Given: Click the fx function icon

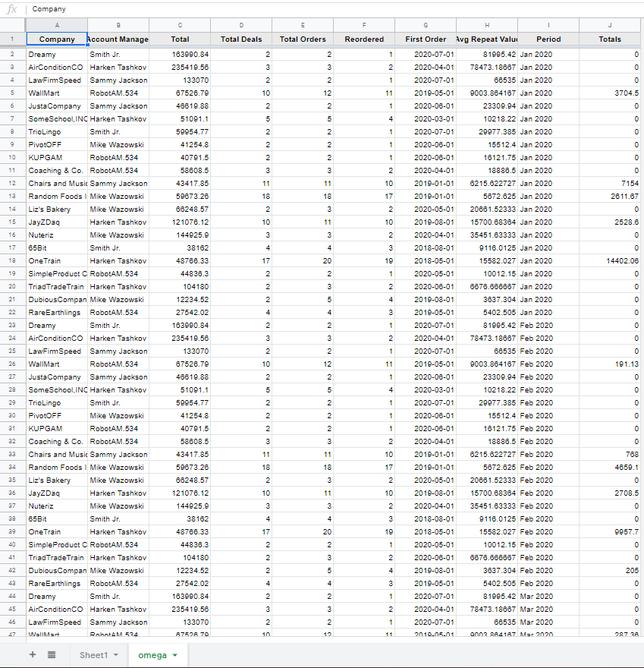Looking at the screenshot, I should click(11, 9).
